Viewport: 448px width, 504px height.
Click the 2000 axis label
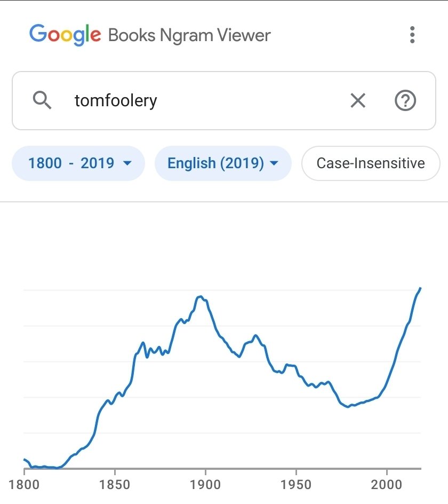pos(387,485)
